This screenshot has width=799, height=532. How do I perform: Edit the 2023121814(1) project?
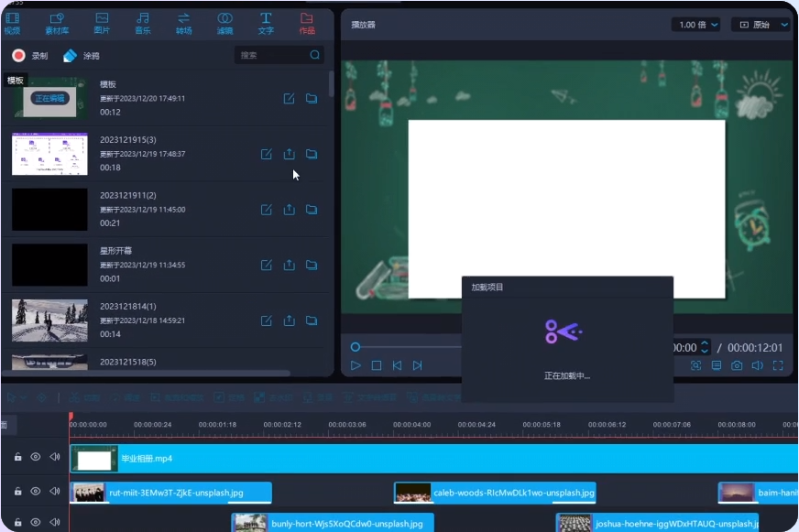pos(267,320)
